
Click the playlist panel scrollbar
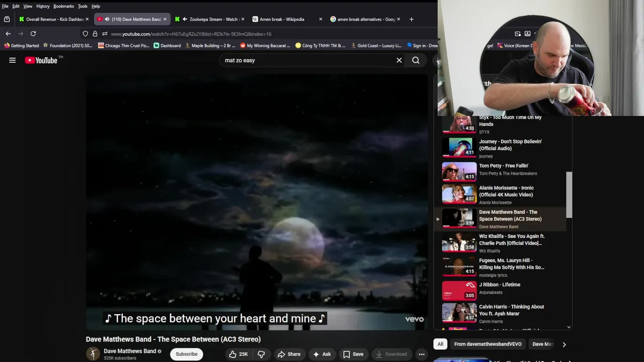click(569, 195)
